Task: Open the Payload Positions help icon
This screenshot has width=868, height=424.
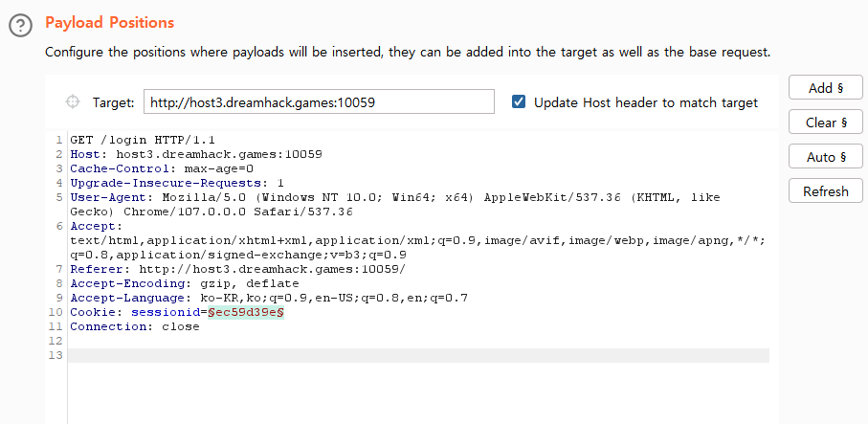Action: click(21, 26)
